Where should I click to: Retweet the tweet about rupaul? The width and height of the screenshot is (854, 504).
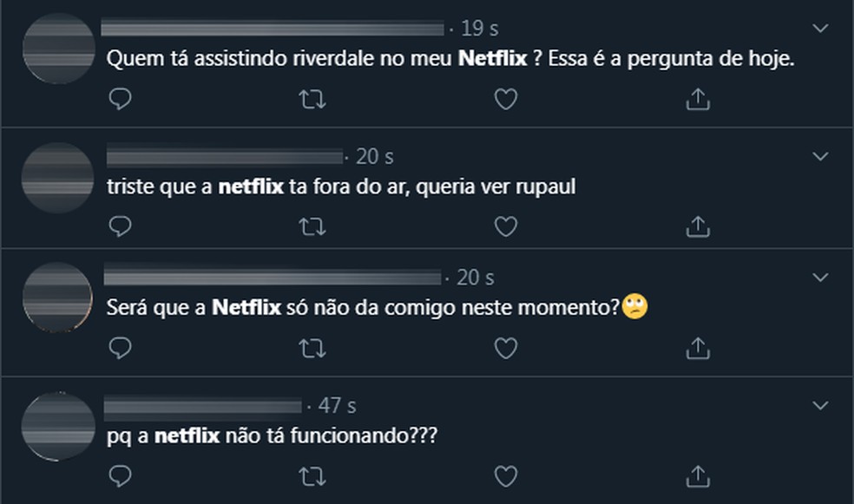click(312, 226)
